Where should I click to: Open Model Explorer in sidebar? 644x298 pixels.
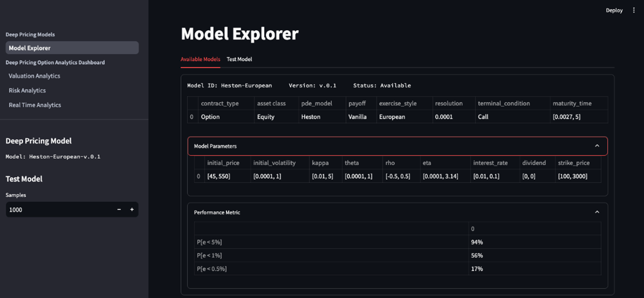[71, 48]
